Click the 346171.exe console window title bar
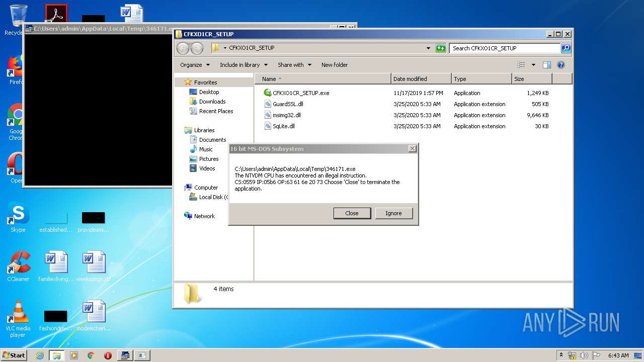Image resolution: width=644 pixels, height=362 pixels. [101, 29]
